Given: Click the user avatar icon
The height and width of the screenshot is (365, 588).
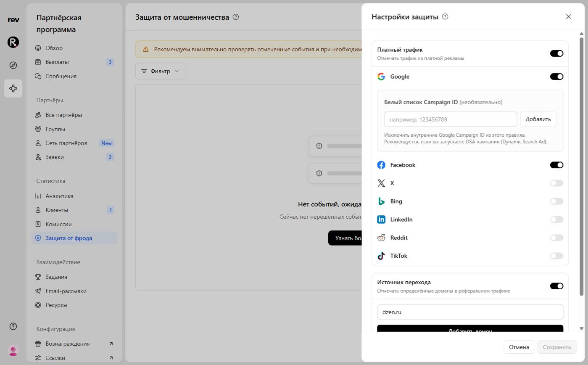Looking at the screenshot, I should point(13,350).
